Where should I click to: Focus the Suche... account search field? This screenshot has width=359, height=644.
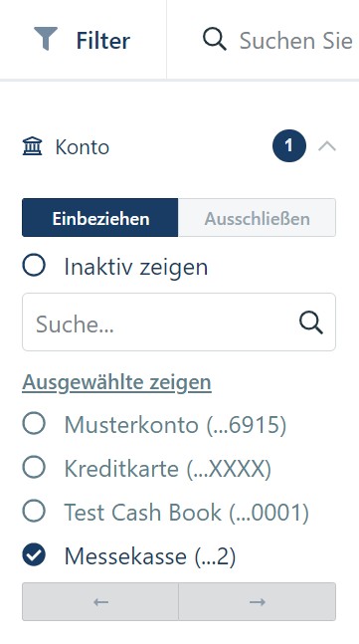coord(179,322)
